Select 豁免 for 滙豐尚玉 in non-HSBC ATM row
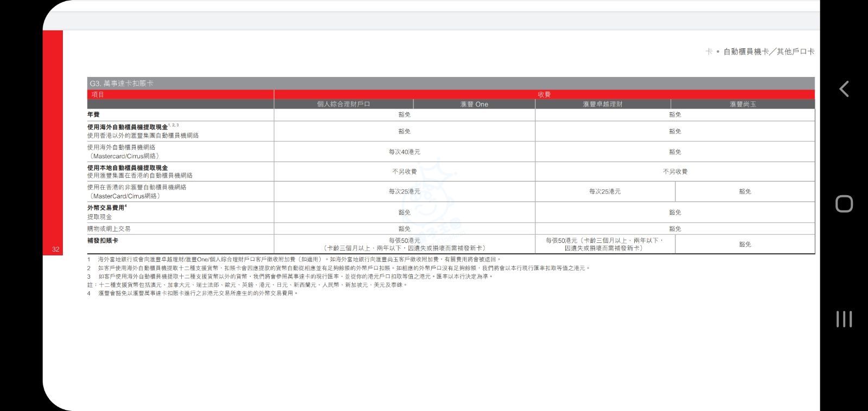868x411 pixels. [745, 191]
